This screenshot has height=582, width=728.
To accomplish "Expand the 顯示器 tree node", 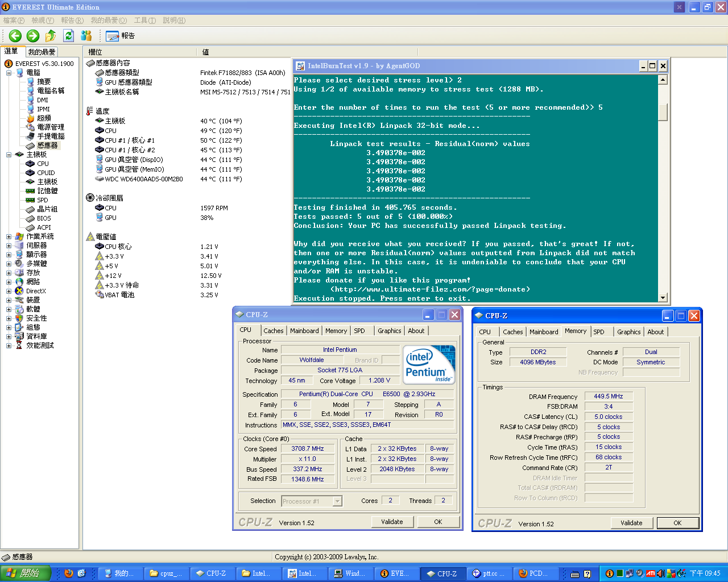I will click(x=9, y=255).
